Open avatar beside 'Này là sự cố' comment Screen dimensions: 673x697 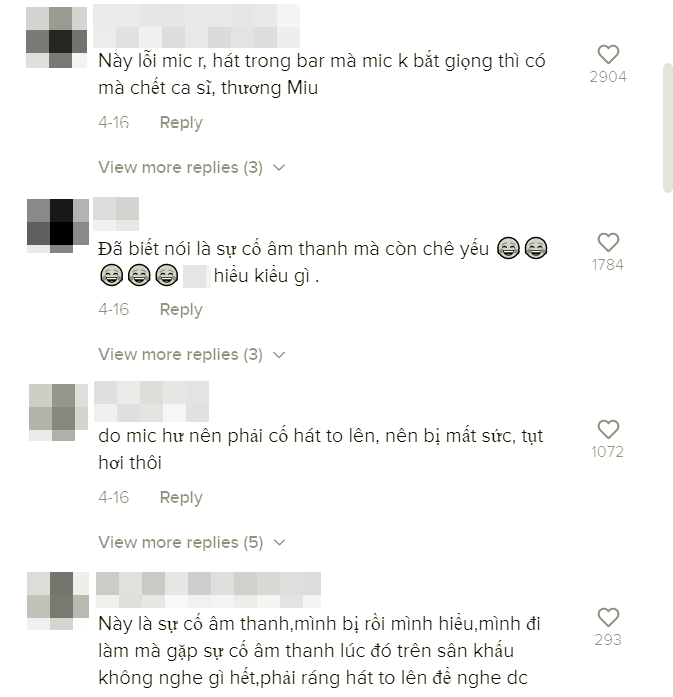(x=58, y=601)
